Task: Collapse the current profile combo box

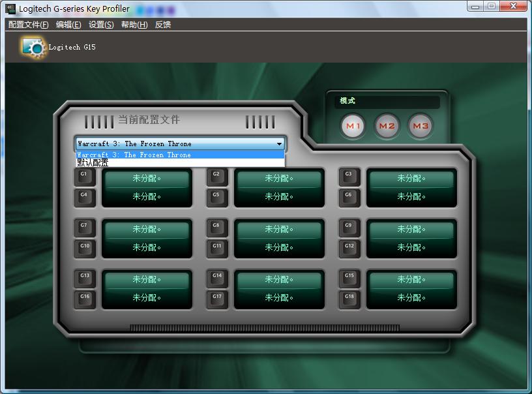Action: tap(279, 144)
